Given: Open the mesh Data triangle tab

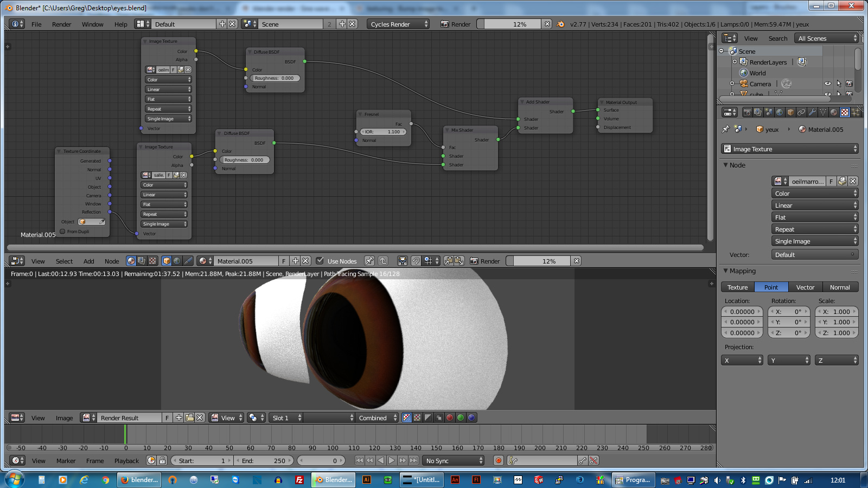Looking at the screenshot, I should [823, 112].
